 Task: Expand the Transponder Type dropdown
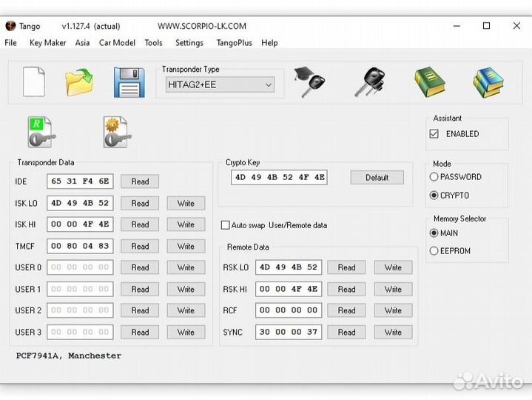[268, 85]
